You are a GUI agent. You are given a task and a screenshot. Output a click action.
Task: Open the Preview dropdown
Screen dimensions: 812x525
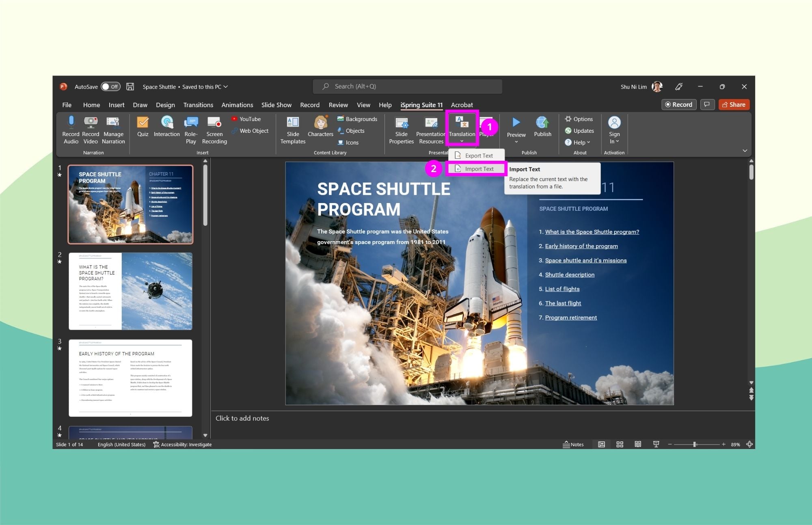pos(516,142)
